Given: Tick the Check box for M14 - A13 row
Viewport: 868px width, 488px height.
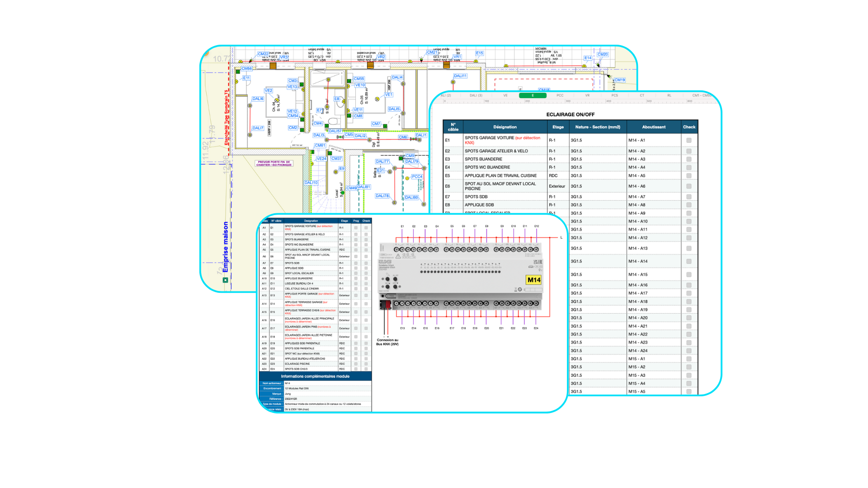Looking at the screenshot, I should [689, 249].
